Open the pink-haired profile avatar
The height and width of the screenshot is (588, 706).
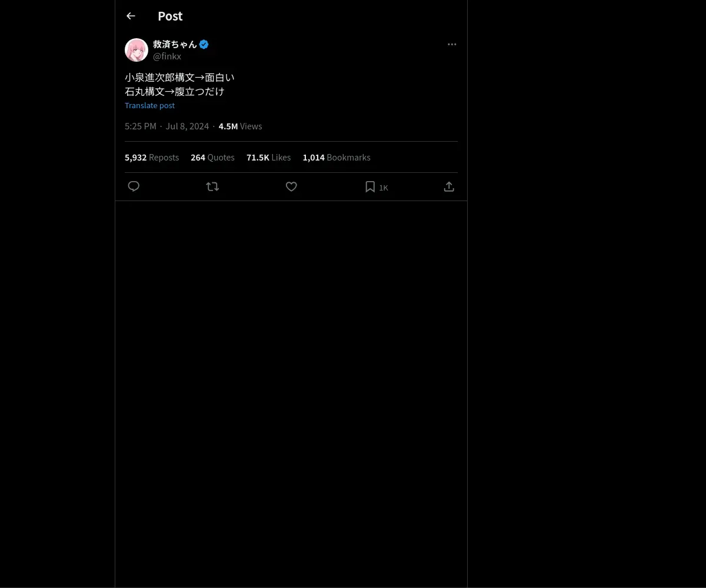tap(136, 50)
